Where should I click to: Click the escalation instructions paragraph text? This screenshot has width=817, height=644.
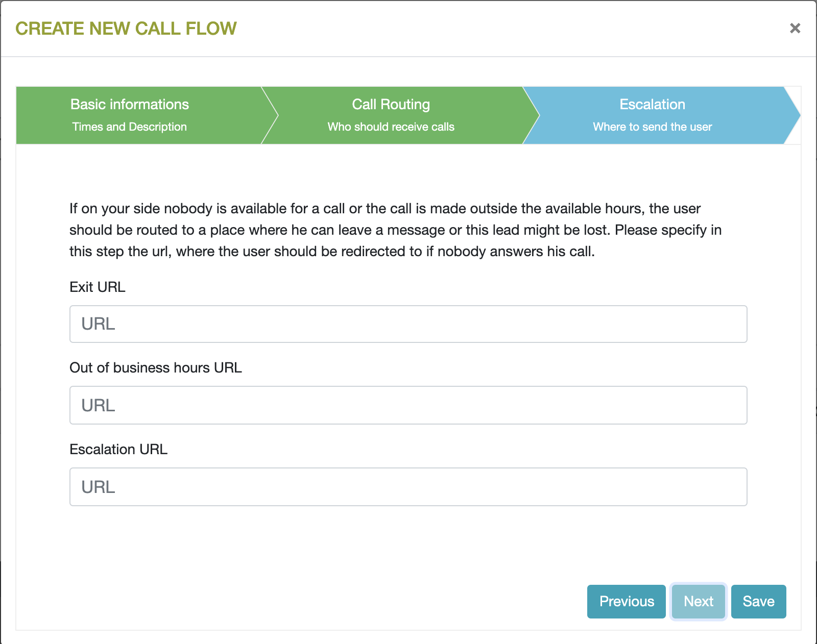(395, 230)
